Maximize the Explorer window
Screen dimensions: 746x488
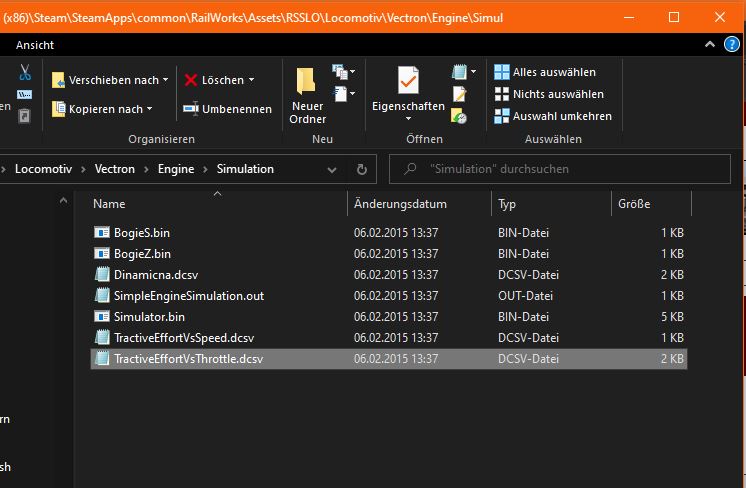674,17
